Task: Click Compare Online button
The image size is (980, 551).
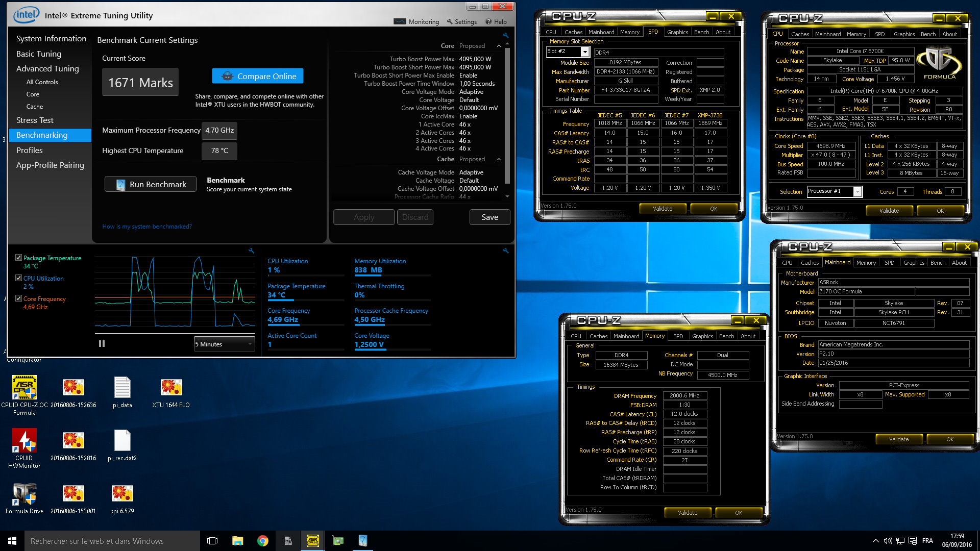Action: click(x=258, y=76)
